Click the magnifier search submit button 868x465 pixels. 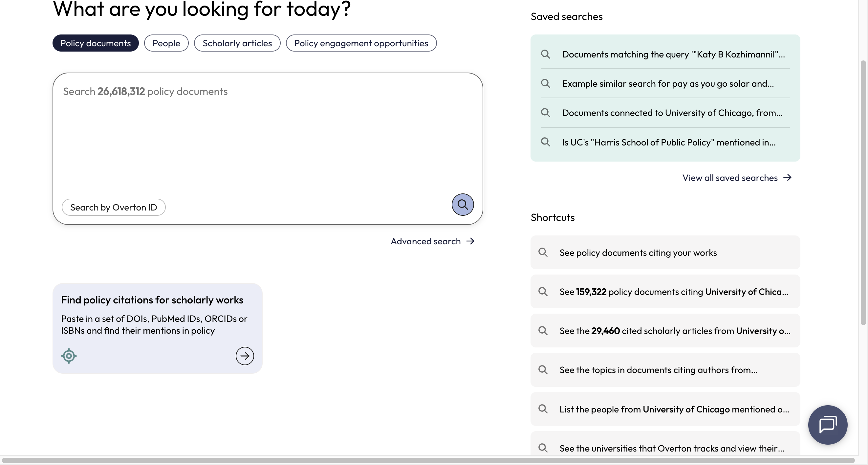[x=463, y=204]
